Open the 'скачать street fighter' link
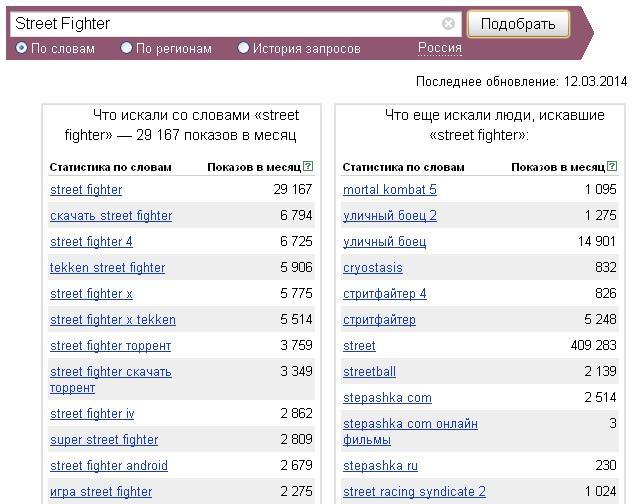 tap(111, 216)
